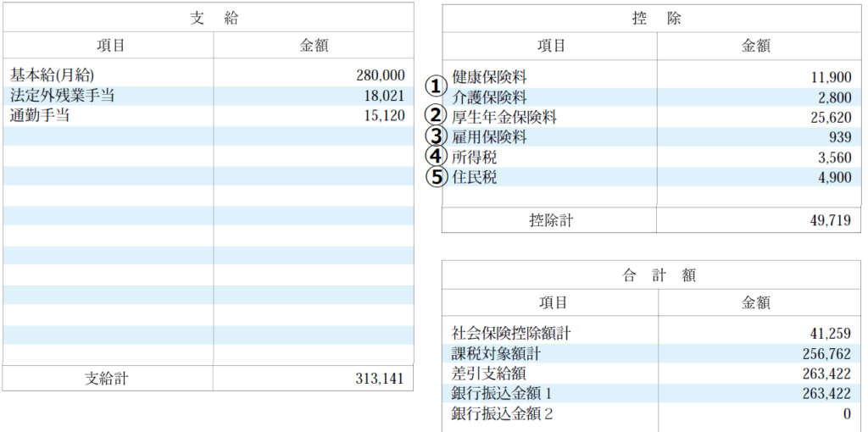Click the circled number 1 marker
This screenshot has height=432, width=868.
pos(435,86)
